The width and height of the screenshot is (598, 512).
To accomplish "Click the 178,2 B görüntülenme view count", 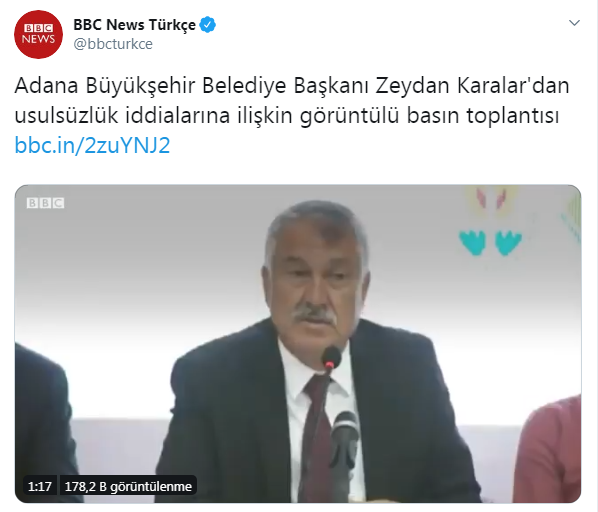I will tap(128, 486).
